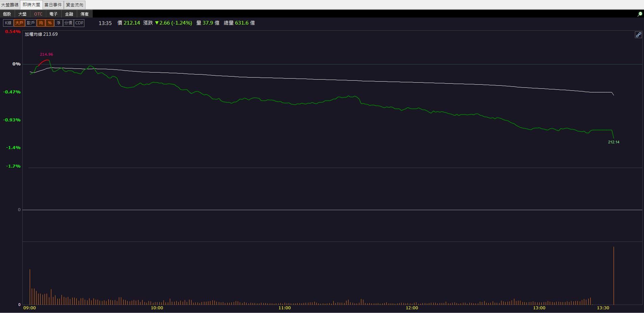Click the 加權均線 213.69 label
This screenshot has width=644, height=313.
[x=41, y=34]
